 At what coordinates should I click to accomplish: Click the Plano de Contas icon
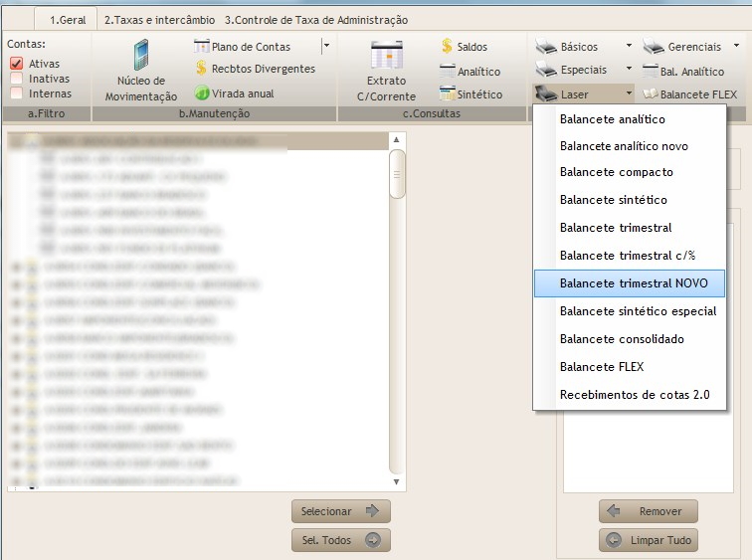(x=202, y=47)
